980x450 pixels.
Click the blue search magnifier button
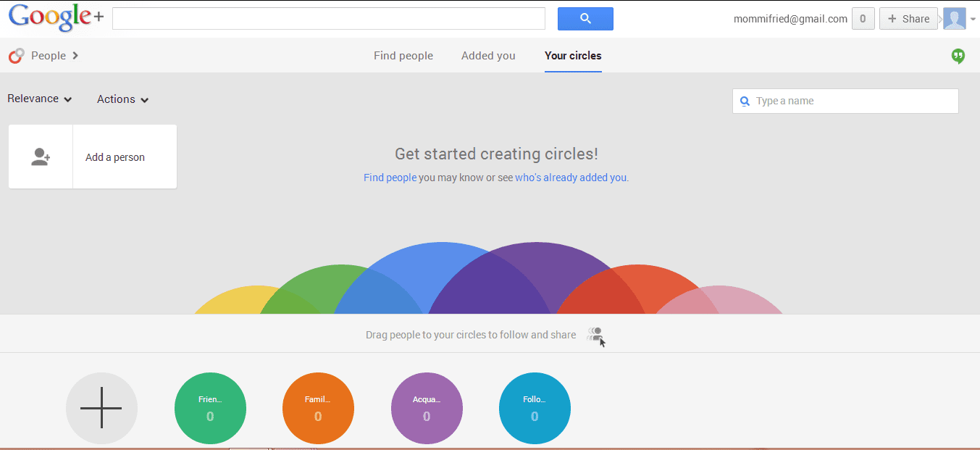tap(585, 19)
